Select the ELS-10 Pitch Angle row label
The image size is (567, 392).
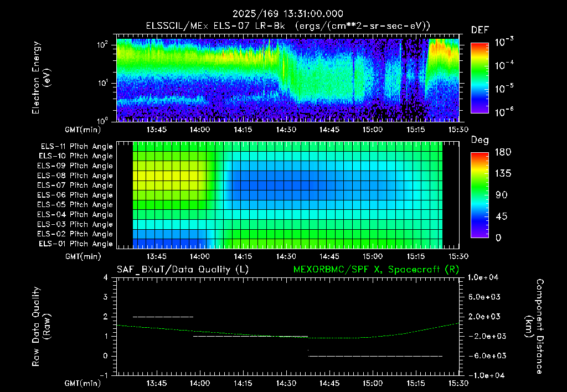pos(76,156)
